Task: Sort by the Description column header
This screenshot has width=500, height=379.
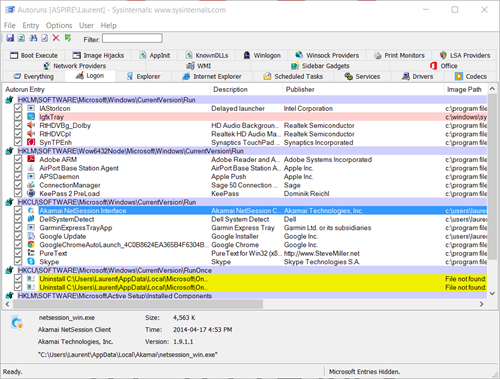Action: 246,89
